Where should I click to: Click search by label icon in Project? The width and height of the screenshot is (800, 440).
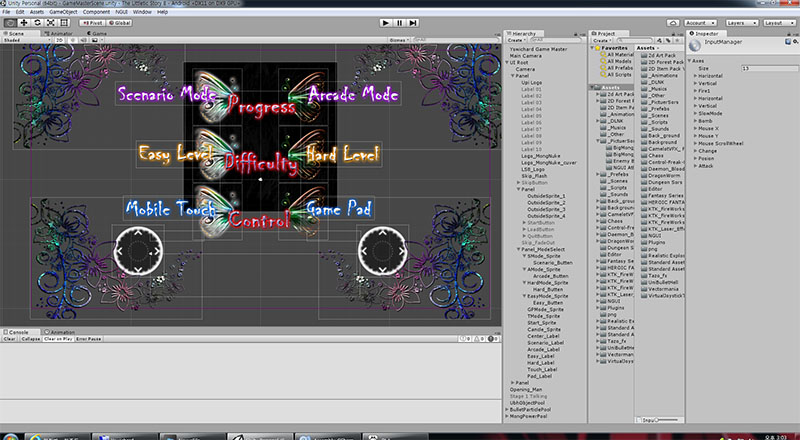(668, 40)
